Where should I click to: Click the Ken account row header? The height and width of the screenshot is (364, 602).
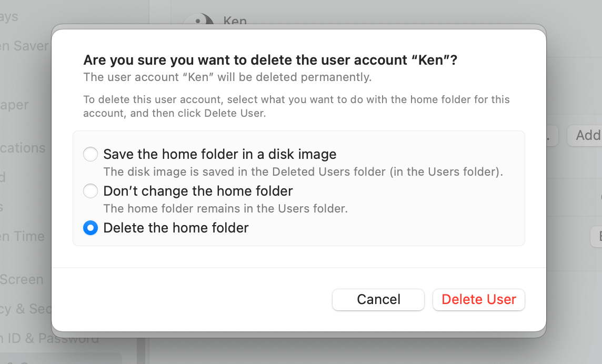coord(236,20)
